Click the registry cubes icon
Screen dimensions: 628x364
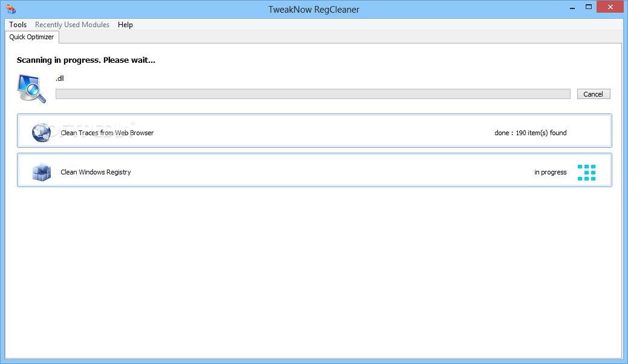(42, 172)
